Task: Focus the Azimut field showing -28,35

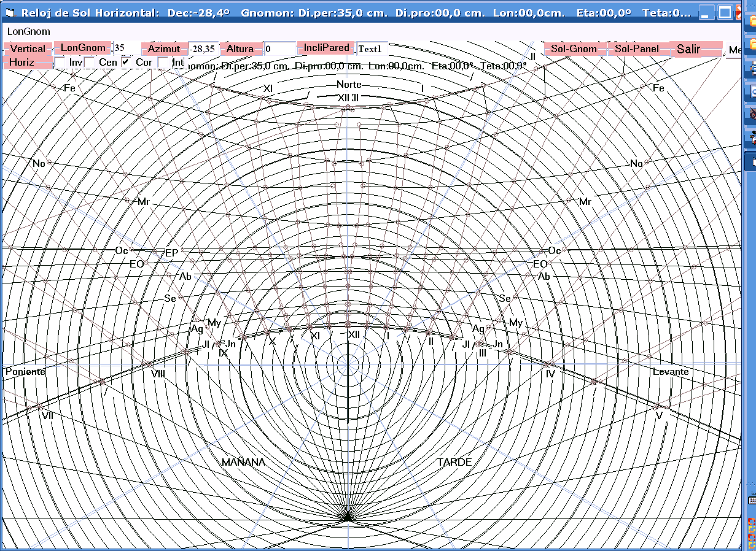Action: point(203,49)
